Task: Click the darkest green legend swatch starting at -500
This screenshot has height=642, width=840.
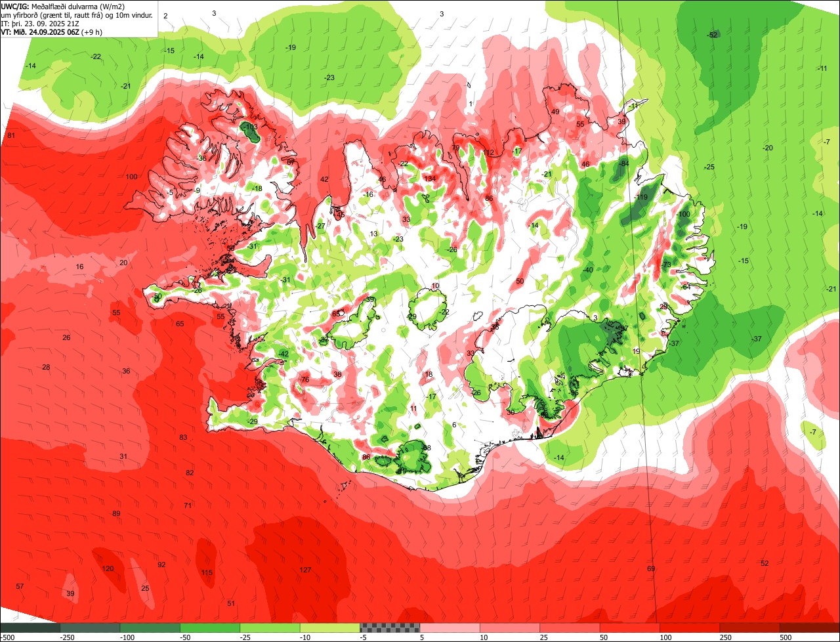Action: 30,628
